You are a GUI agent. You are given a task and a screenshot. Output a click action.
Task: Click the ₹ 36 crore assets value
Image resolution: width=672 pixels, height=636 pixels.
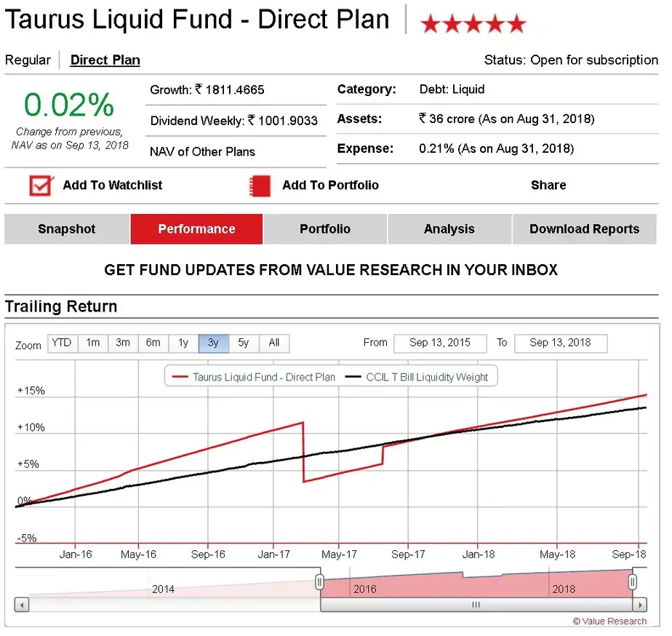(507, 119)
